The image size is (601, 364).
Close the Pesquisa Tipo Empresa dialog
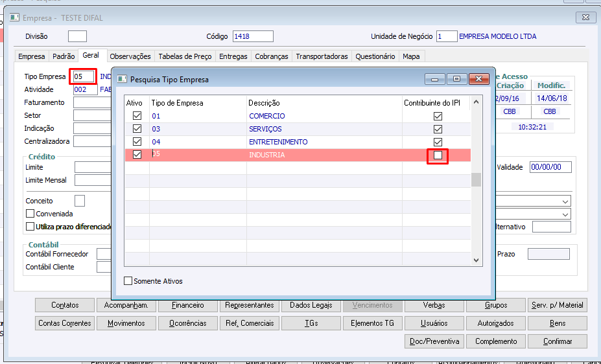click(478, 79)
